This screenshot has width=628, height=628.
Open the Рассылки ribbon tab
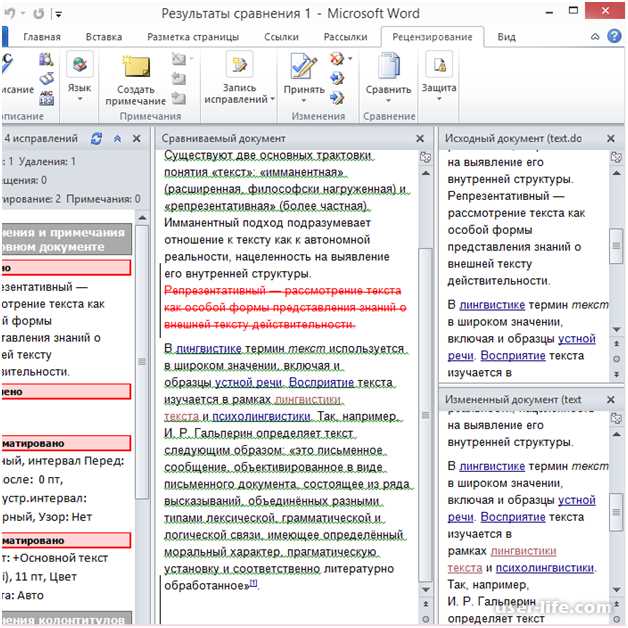coord(345,37)
